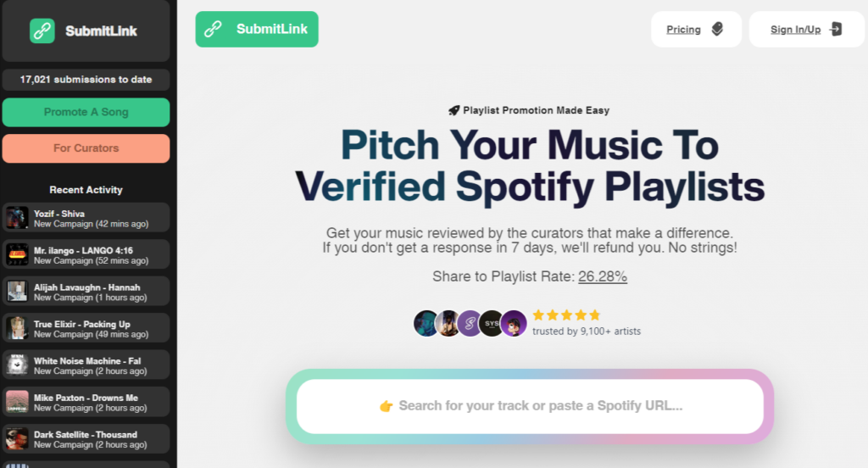Image resolution: width=868 pixels, height=468 pixels.
Task: Click the SubmitLink chain icon in sidebar
Action: click(42, 31)
